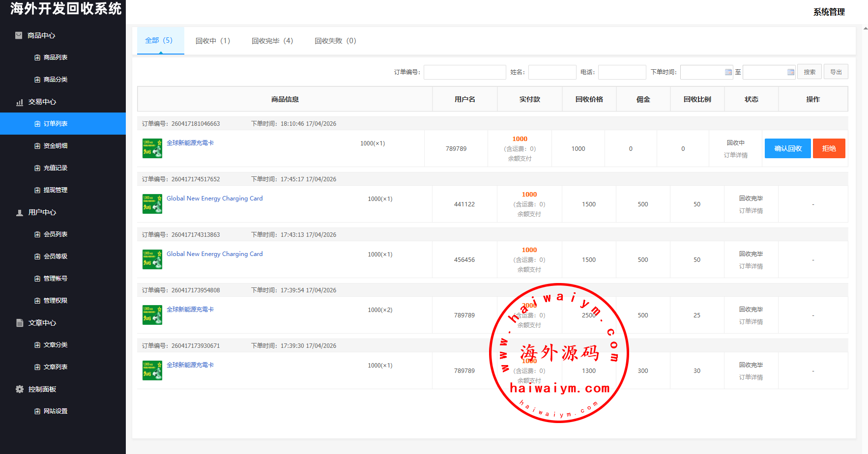868x454 pixels.
Task: Open 订单详情 link for user 441122 order
Action: pyautogui.click(x=751, y=211)
